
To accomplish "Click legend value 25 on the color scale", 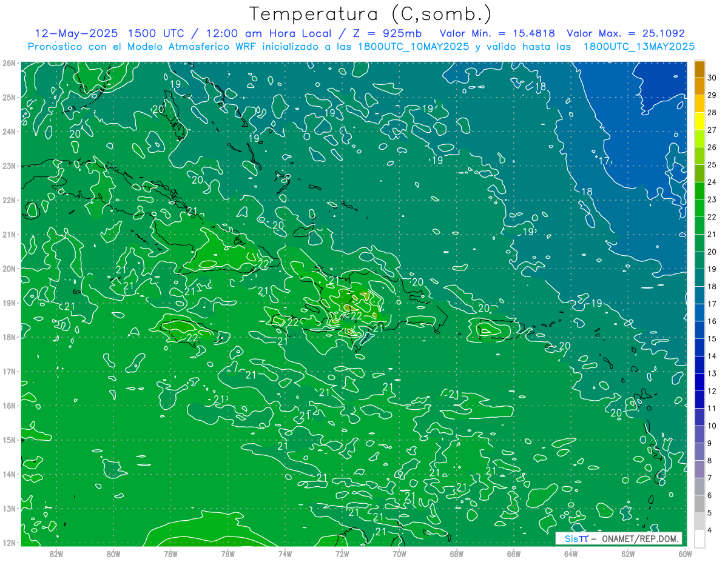I will coord(712,164).
